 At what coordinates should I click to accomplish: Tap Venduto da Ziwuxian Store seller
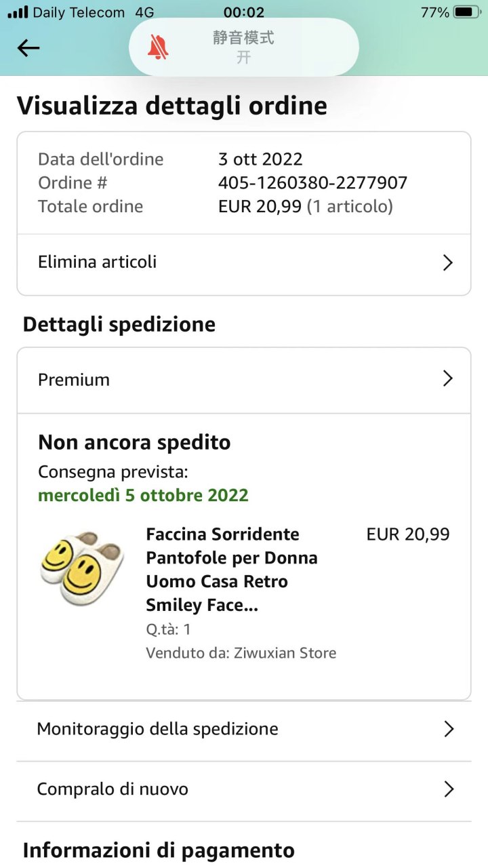point(241,653)
